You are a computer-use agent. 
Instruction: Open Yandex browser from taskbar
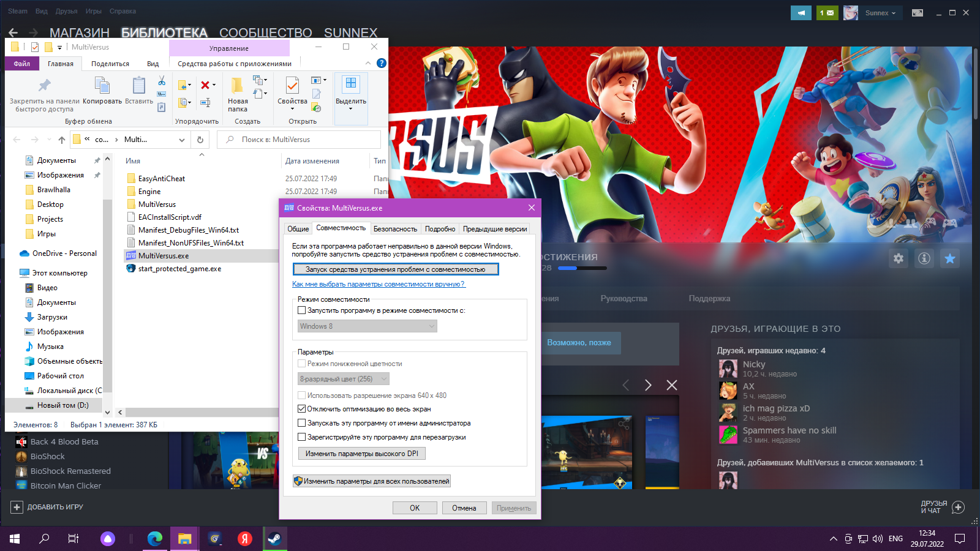[245, 539]
